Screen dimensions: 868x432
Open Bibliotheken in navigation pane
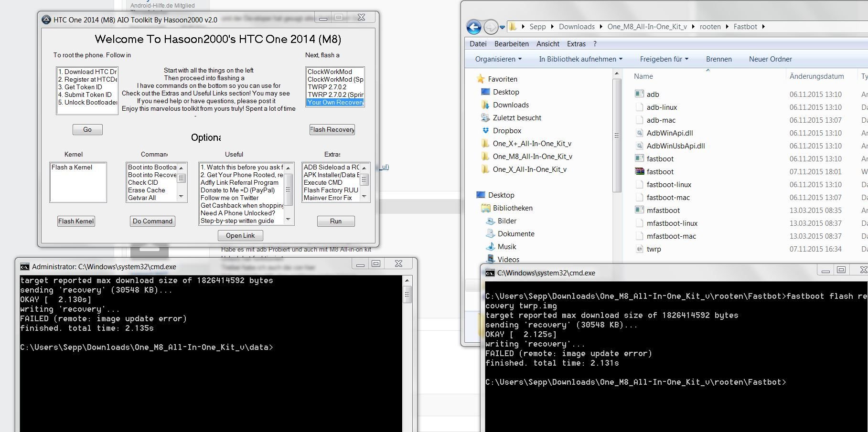pyautogui.click(x=507, y=208)
